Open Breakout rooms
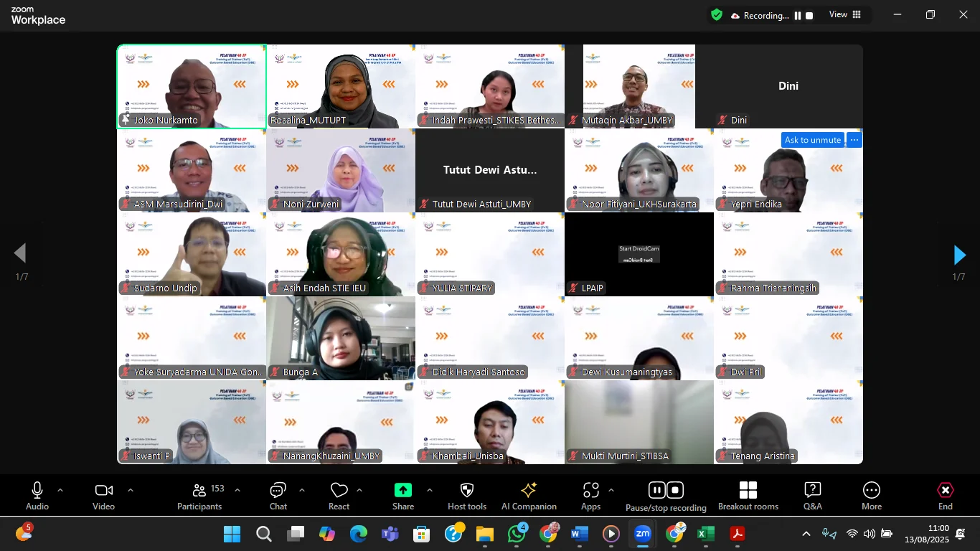980x551 pixels. tap(748, 496)
